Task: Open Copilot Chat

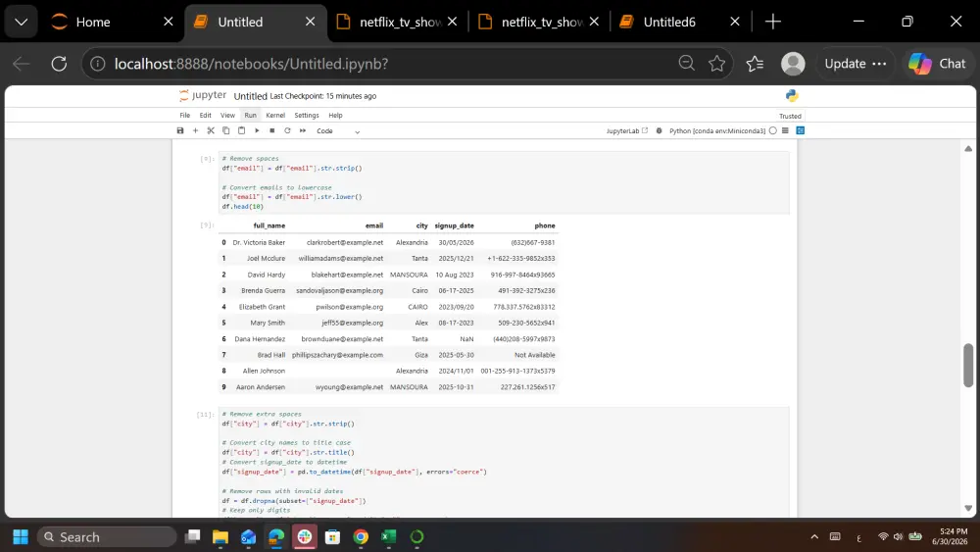Action: (937, 64)
